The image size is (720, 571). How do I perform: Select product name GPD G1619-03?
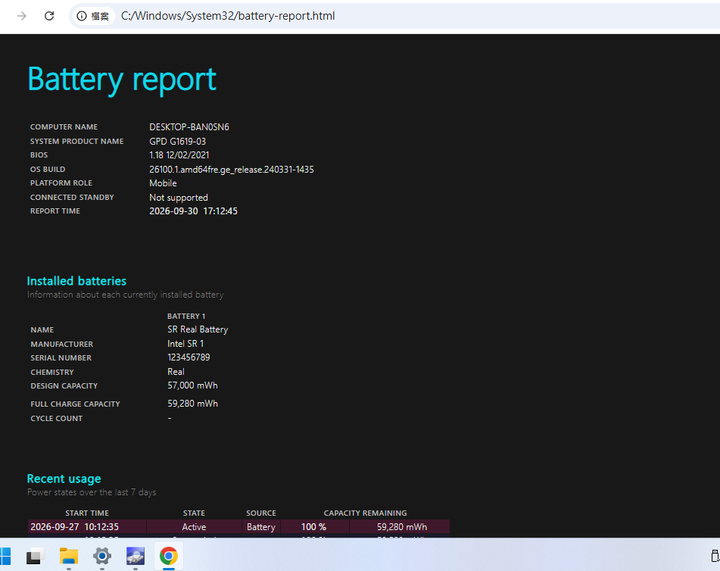[177, 141]
